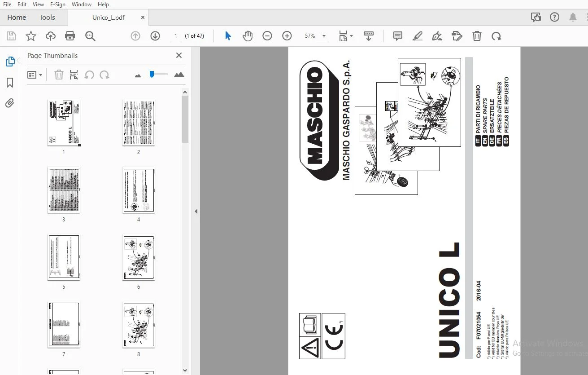Zoom out with the minus icon
Viewport: 588px width, 375px height.
[267, 36]
